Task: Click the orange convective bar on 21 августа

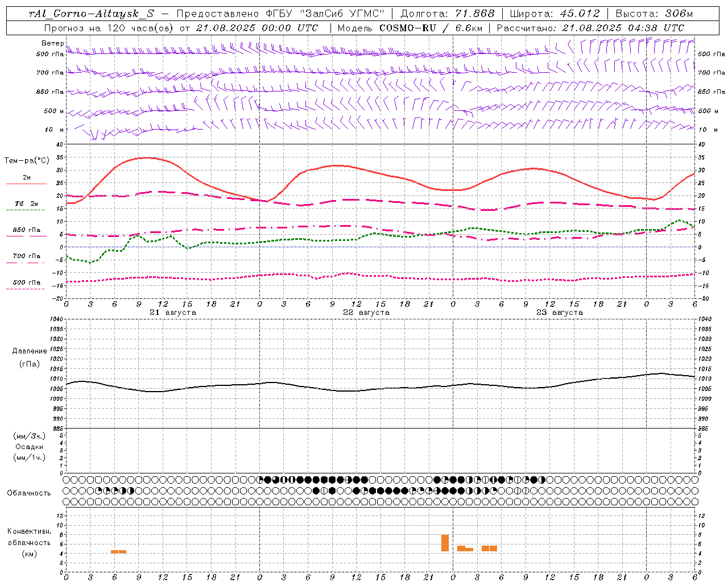Action: pyautogui.click(x=118, y=551)
